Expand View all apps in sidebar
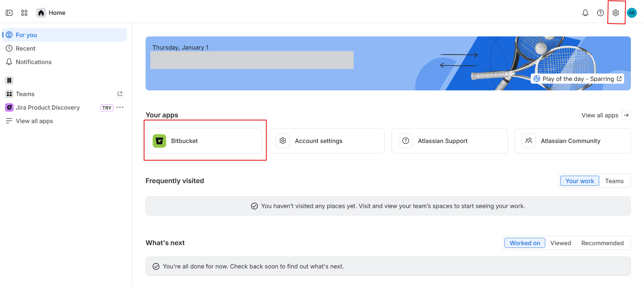Viewport: 644px width, 287px height. click(34, 121)
